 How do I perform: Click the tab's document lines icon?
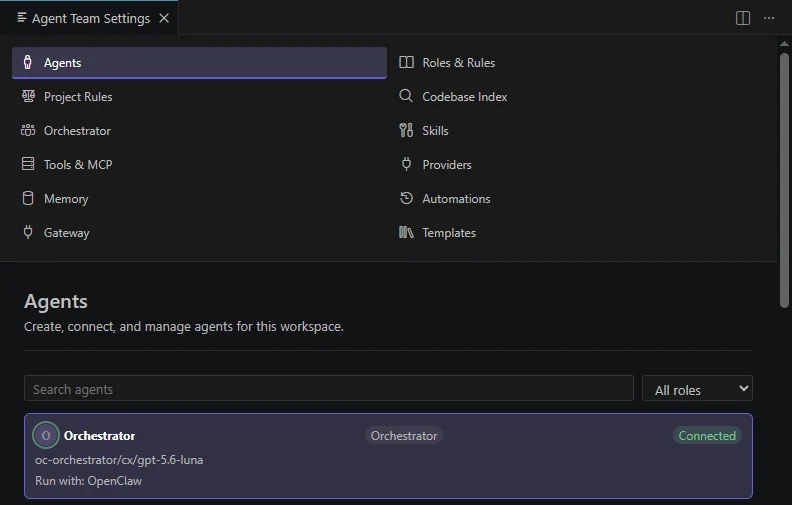pyautogui.click(x=22, y=18)
